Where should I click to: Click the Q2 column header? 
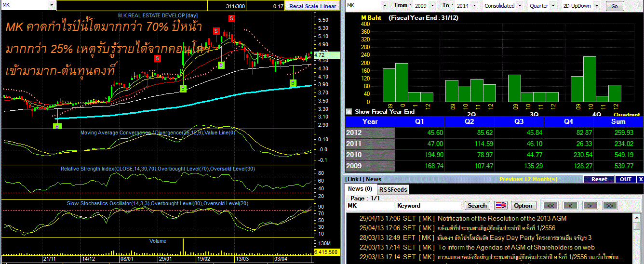pos(469,122)
